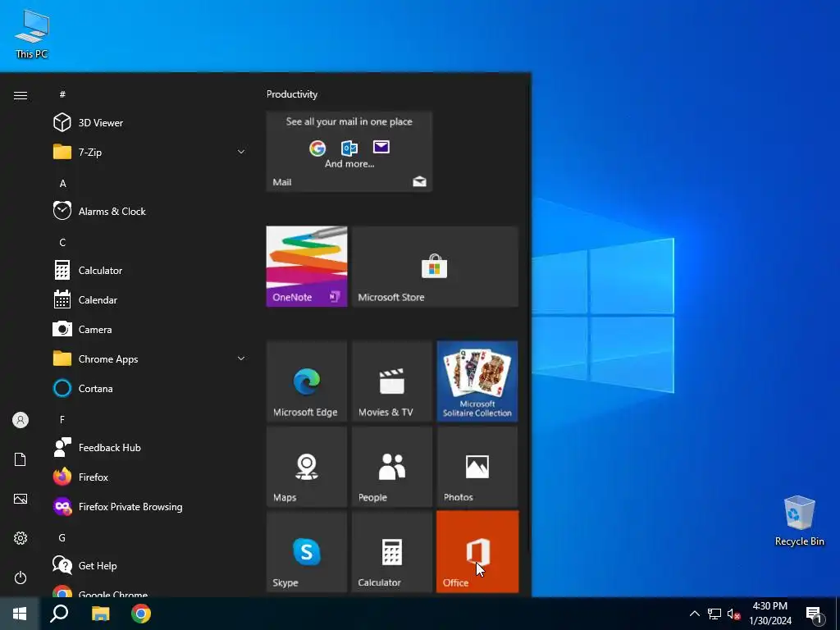Image resolution: width=840 pixels, height=630 pixels.
Task: Open the Microsoft Store tile
Action: (x=435, y=267)
